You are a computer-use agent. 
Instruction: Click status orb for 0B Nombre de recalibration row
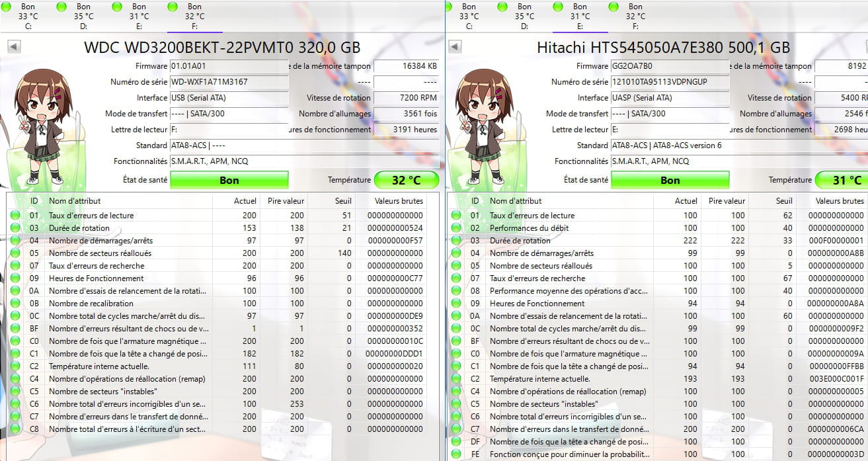[15, 303]
